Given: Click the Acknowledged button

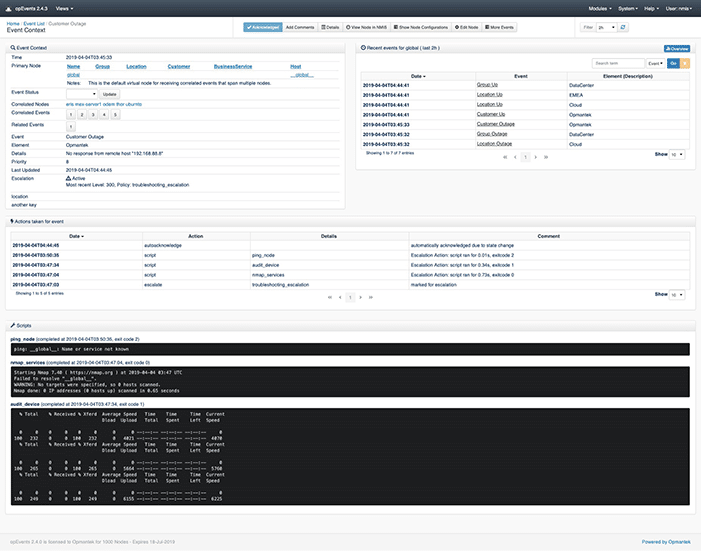Looking at the screenshot, I should tap(263, 27).
